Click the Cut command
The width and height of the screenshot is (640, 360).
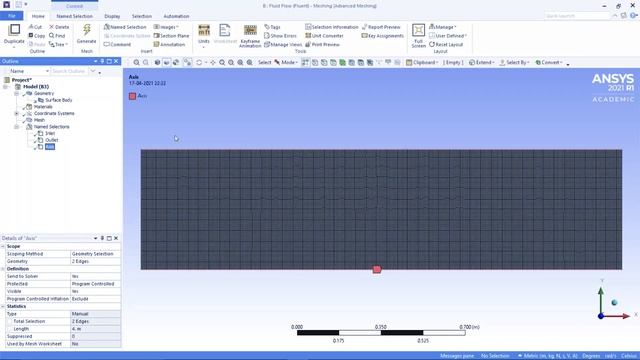click(35, 27)
